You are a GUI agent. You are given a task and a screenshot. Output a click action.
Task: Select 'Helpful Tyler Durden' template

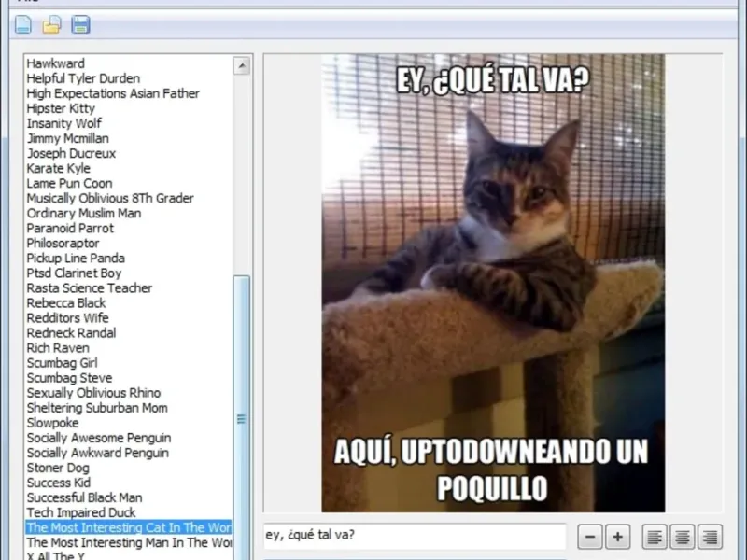click(83, 78)
